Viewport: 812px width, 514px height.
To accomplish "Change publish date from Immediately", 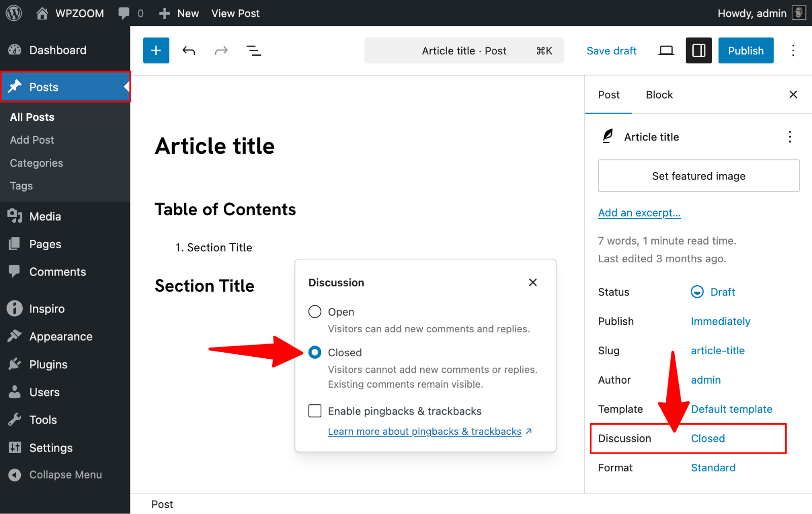I will 721,321.
